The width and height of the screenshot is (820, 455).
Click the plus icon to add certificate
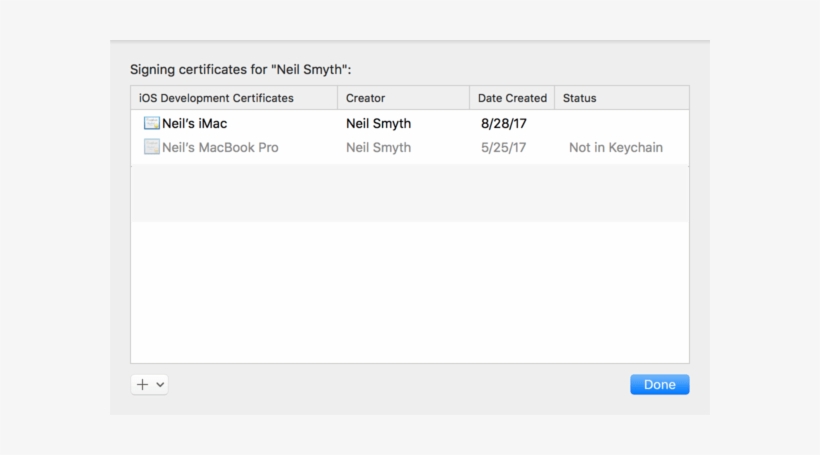click(142, 384)
